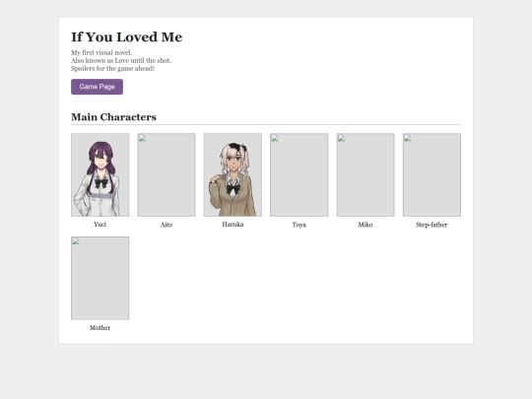The image size is (532, 399).
Task: Click 'Spoilers for the game ahead!' text
Action: point(112,69)
